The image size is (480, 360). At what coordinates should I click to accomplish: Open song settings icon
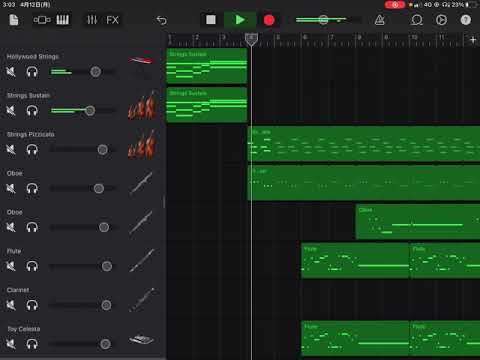point(441,20)
